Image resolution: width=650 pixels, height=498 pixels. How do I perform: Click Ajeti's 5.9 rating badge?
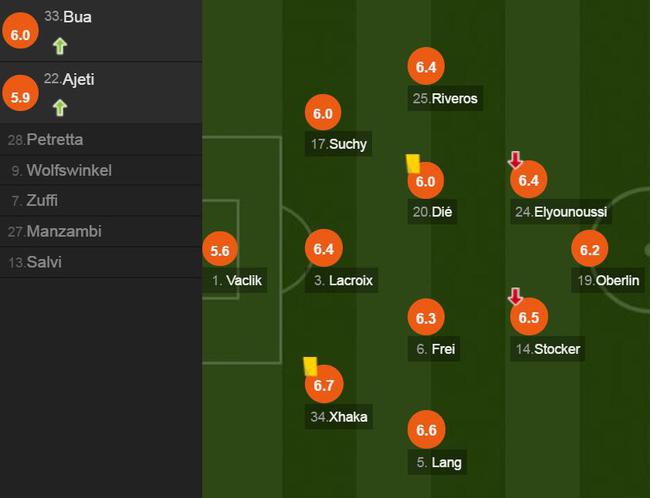(20, 93)
